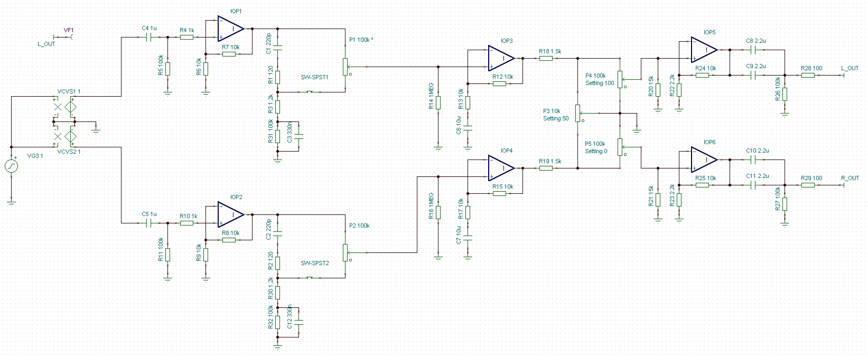
Task: Pick the IOP2 op-amp symbol
Action: coord(231,214)
